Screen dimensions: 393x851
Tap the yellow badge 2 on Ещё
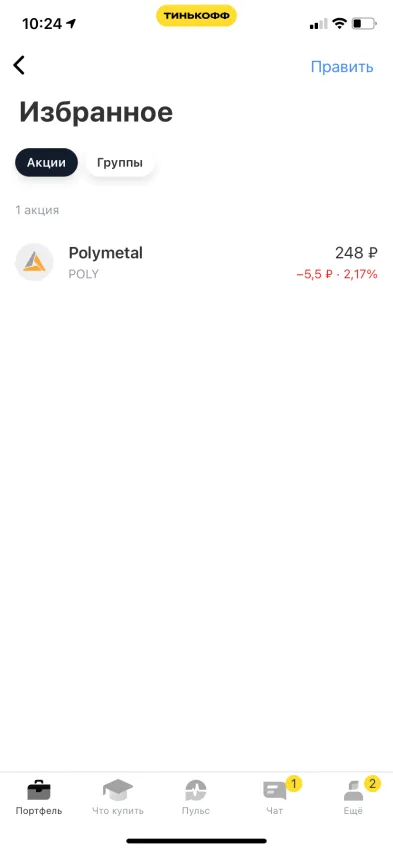[x=372, y=784]
